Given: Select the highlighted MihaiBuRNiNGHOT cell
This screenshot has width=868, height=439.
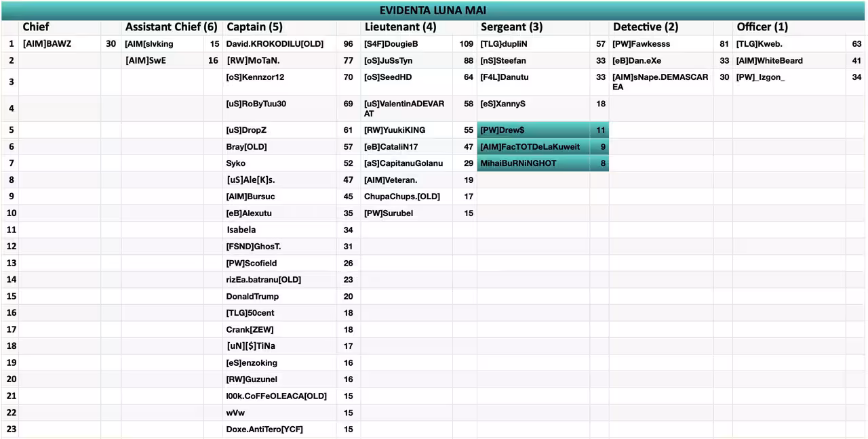Looking at the screenshot, I should point(533,163).
